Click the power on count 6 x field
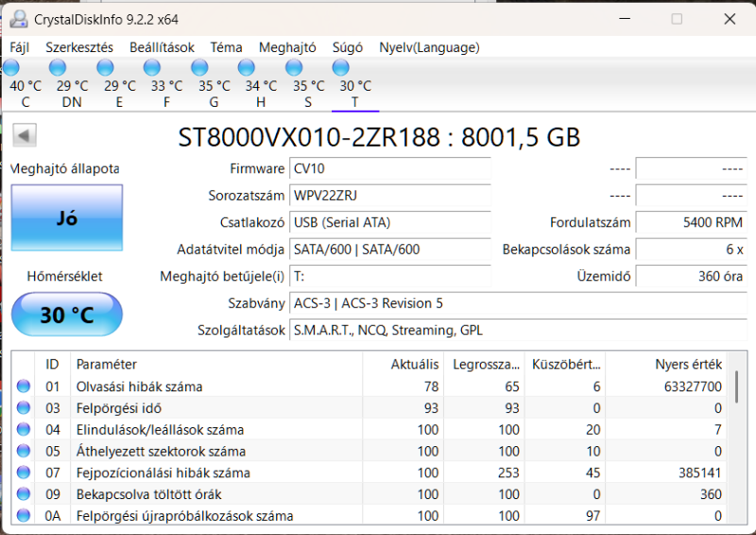The height and width of the screenshot is (535, 756). 692,250
